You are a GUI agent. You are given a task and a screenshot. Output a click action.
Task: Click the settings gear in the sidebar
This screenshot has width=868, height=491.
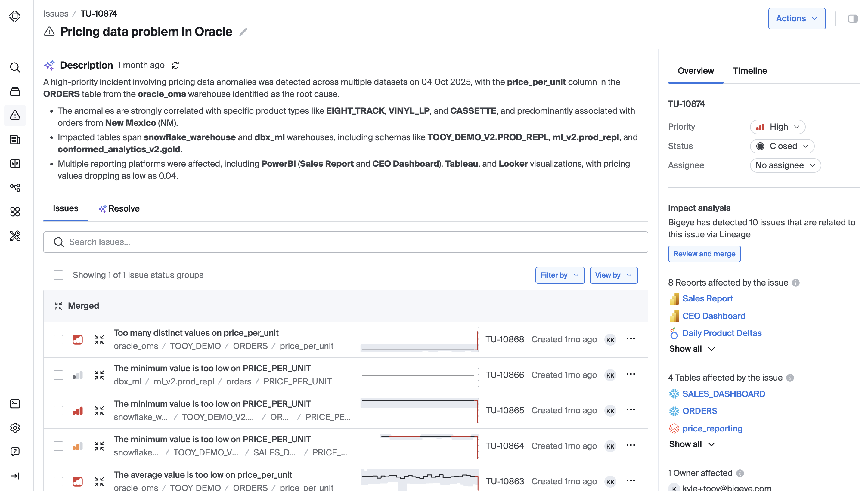[15, 428]
